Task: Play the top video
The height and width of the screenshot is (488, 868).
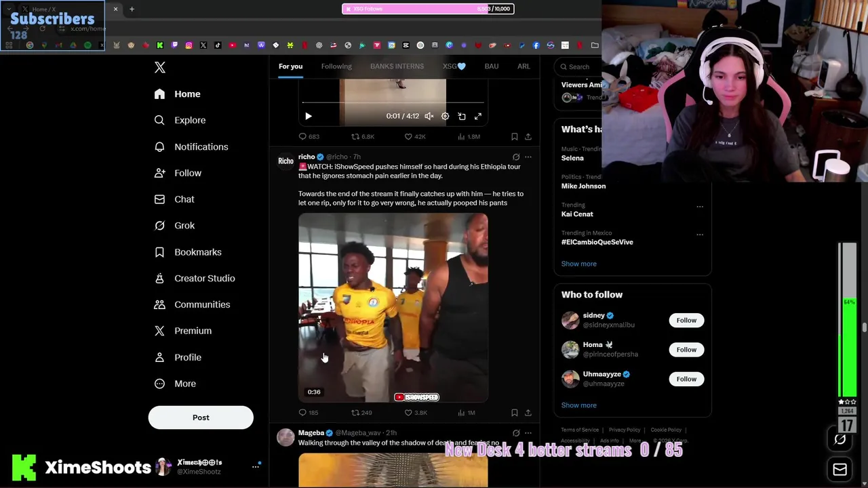Action: 308,116
